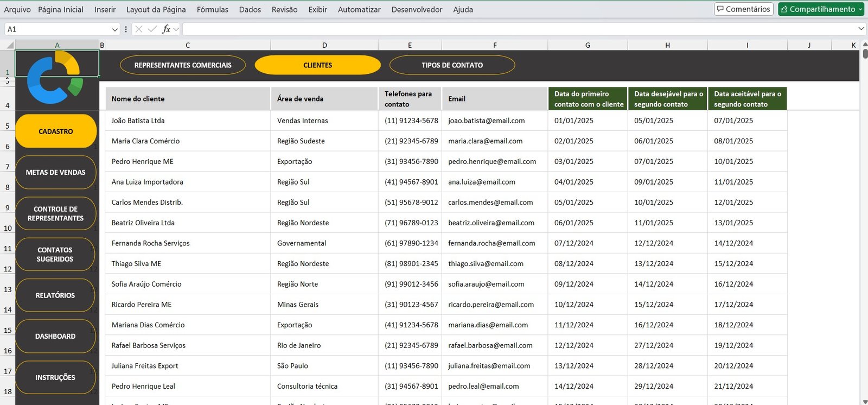Image resolution: width=868 pixels, height=405 pixels.
Task: Open the Name Box dropdown arrow
Action: click(x=114, y=29)
